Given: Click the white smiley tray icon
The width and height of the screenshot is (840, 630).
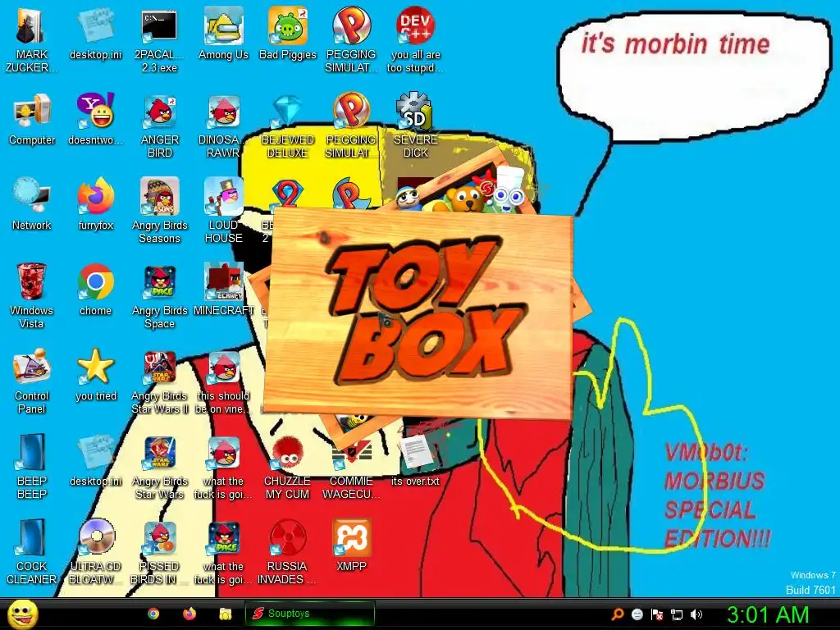Looking at the screenshot, I should pos(637,614).
